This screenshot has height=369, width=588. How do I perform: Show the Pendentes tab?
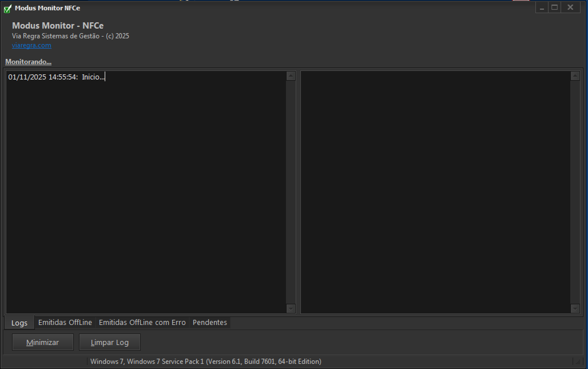[x=210, y=322]
